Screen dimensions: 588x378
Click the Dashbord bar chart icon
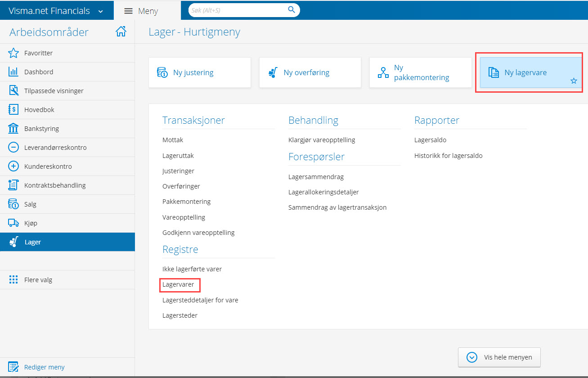13,72
